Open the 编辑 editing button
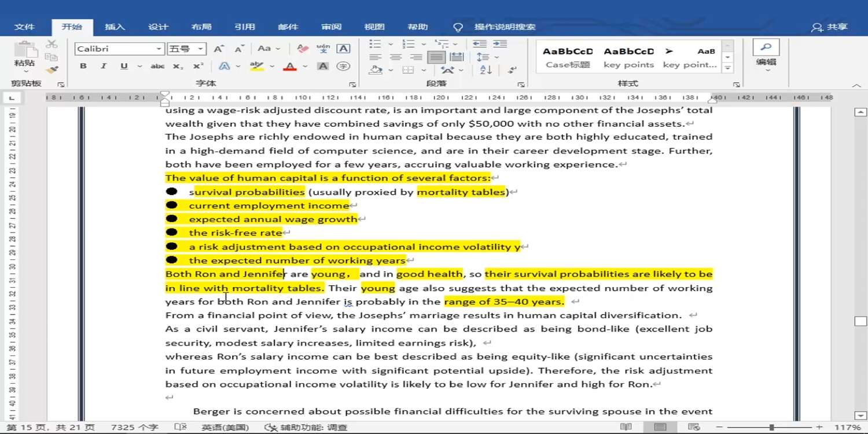Screen dimensions: 868x434 point(766,56)
